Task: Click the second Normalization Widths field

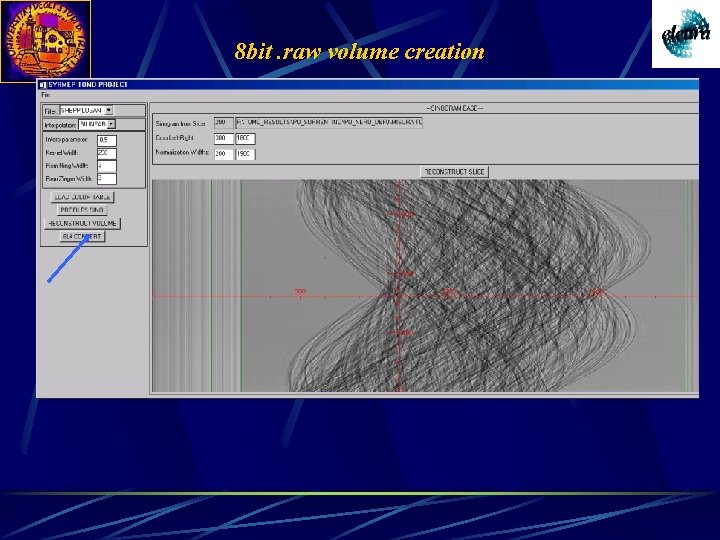Action: point(245,153)
